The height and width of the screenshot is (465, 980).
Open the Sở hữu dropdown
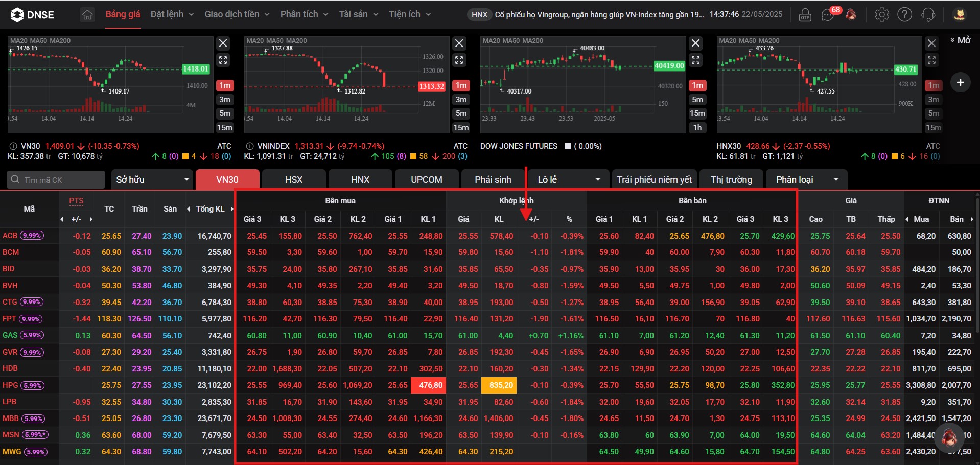coord(152,179)
